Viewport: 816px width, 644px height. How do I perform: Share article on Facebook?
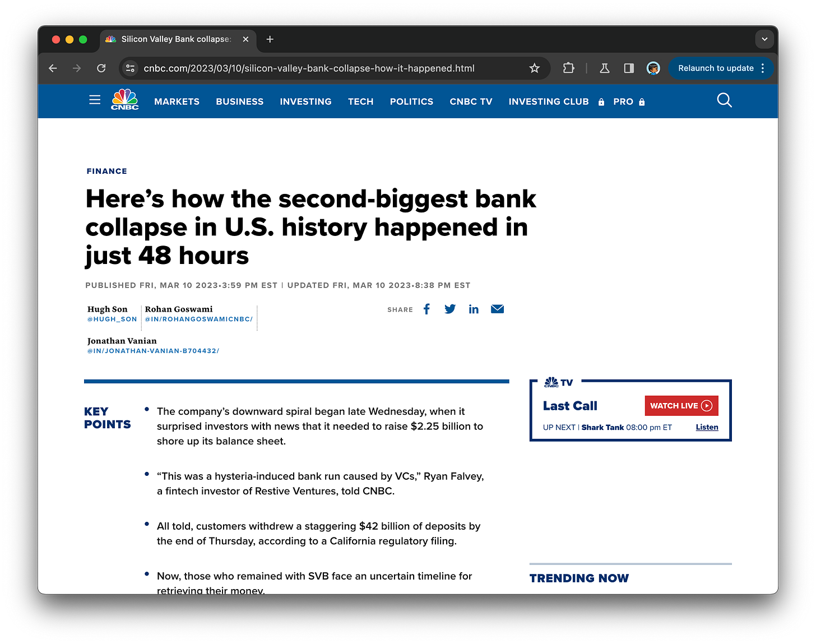(x=426, y=309)
